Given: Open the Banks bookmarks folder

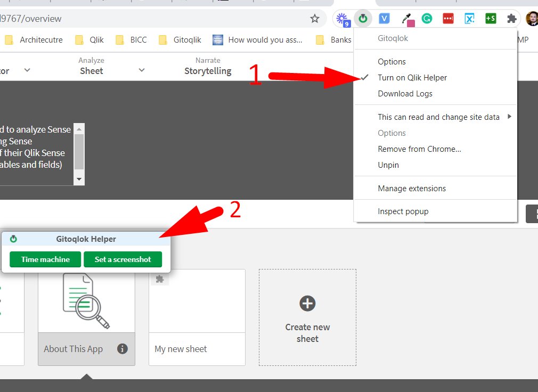Looking at the screenshot, I should tap(333, 40).
